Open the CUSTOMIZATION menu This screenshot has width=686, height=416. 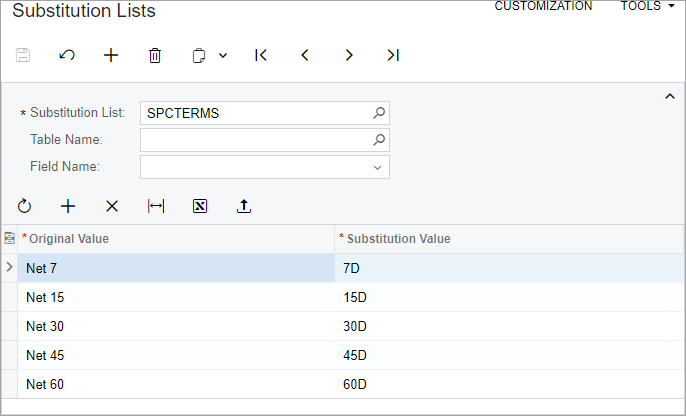pyautogui.click(x=543, y=6)
